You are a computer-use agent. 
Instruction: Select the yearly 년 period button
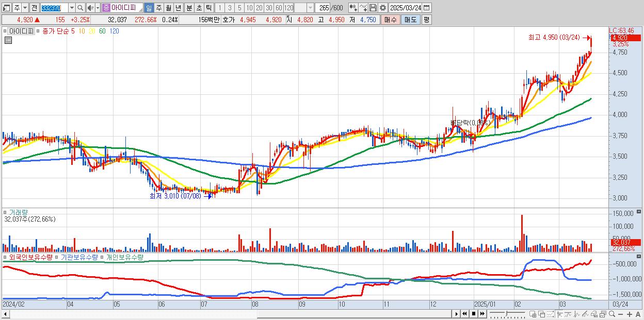click(x=178, y=8)
